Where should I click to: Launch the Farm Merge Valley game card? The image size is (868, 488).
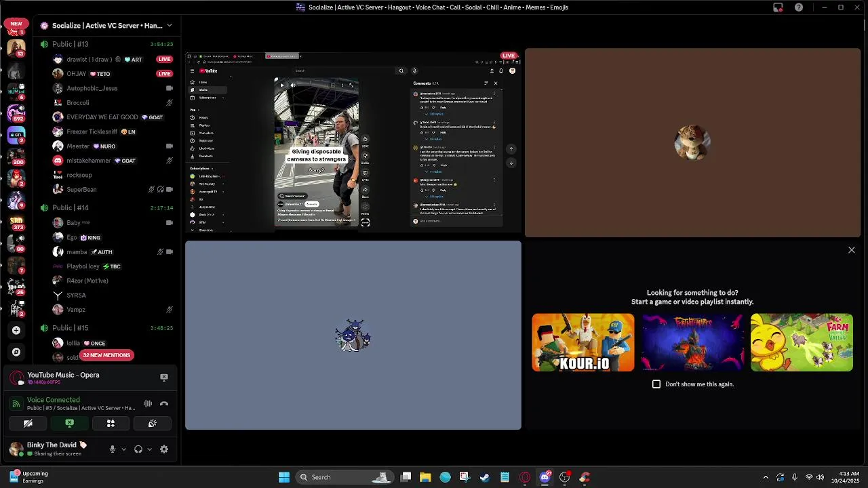[x=802, y=342]
